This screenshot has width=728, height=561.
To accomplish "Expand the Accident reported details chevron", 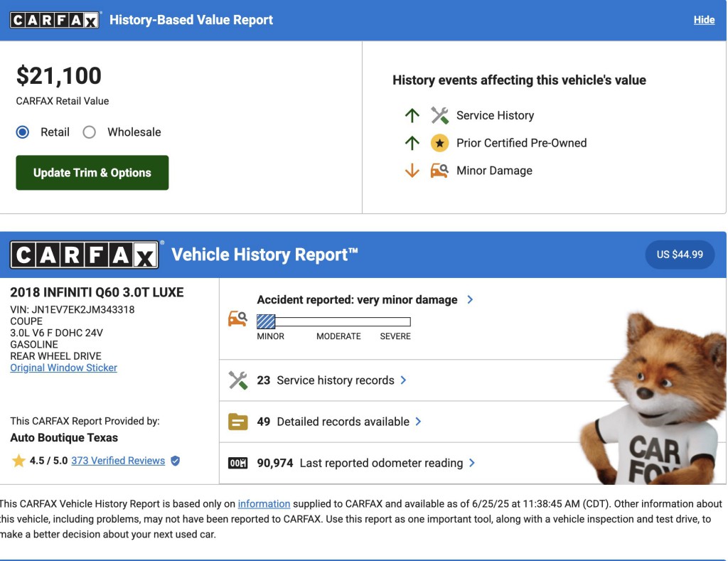I will coord(470,299).
